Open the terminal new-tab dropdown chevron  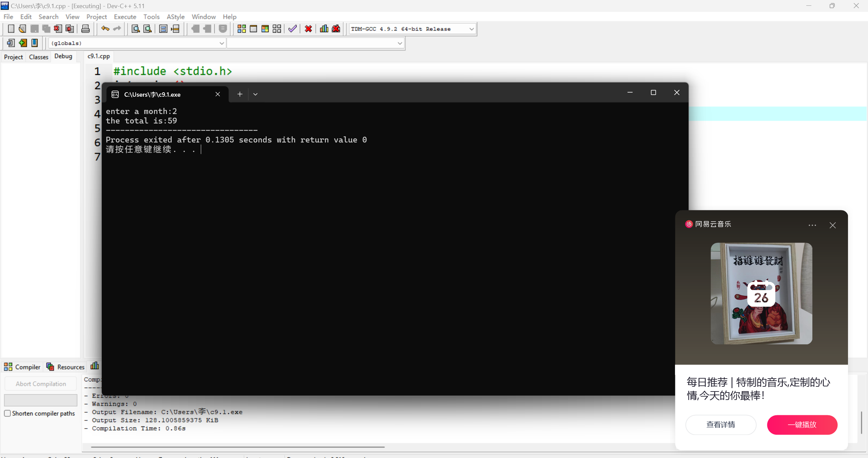click(x=255, y=94)
